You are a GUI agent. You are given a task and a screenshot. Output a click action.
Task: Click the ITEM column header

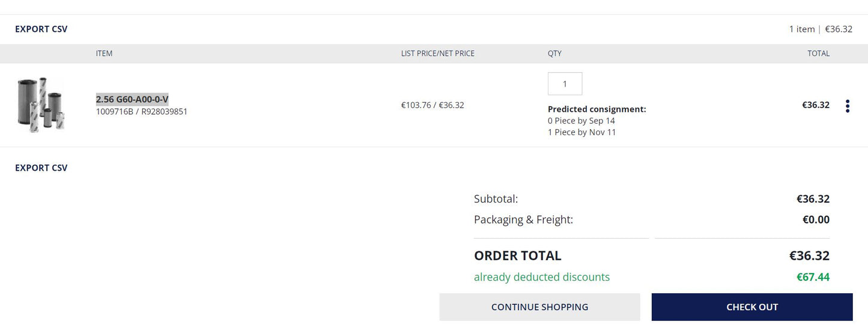click(x=104, y=53)
